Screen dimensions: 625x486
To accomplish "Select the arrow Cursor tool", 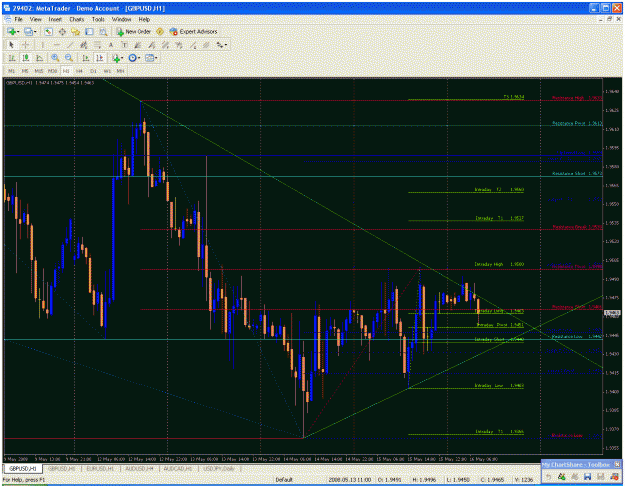I will pos(11,45).
